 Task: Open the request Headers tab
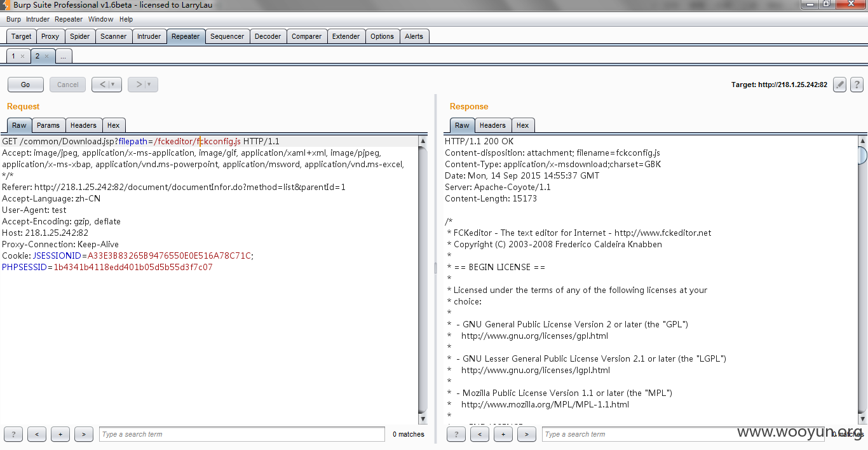click(83, 125)
